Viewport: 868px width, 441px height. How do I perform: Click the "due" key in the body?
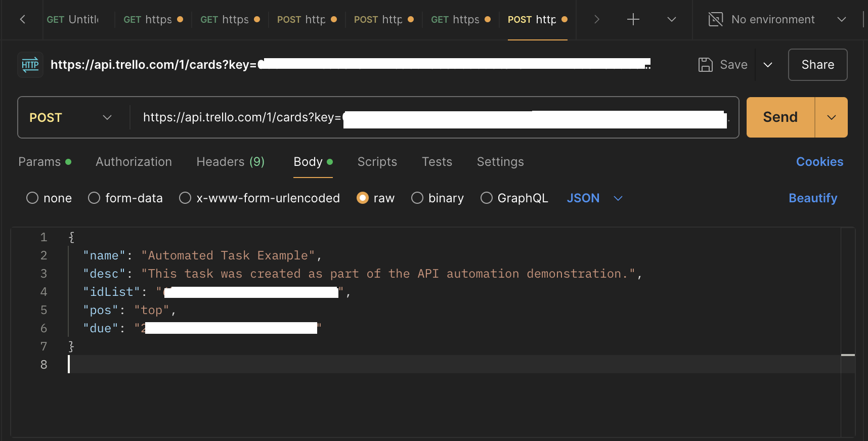(100, 328)
